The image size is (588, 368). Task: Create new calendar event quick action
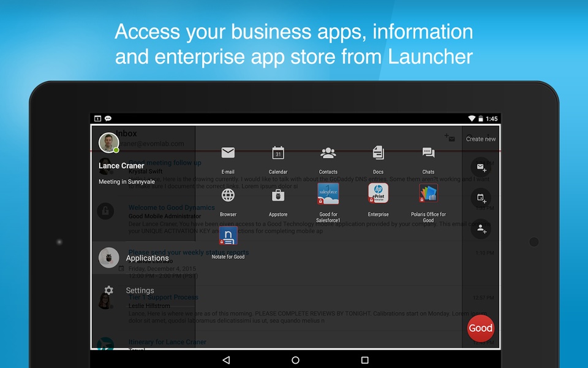tap(481, 198)
